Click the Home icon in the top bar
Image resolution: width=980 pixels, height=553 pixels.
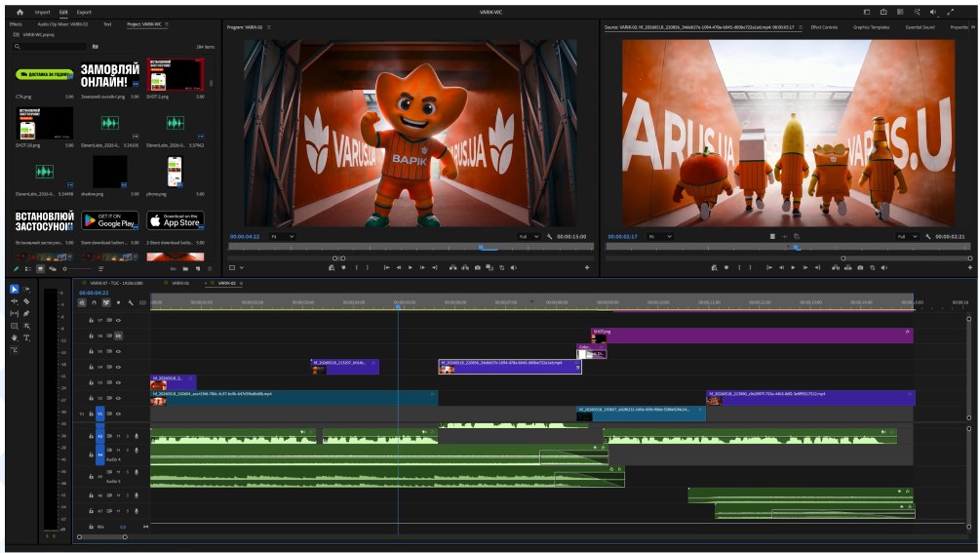click(x=20, y=12)
